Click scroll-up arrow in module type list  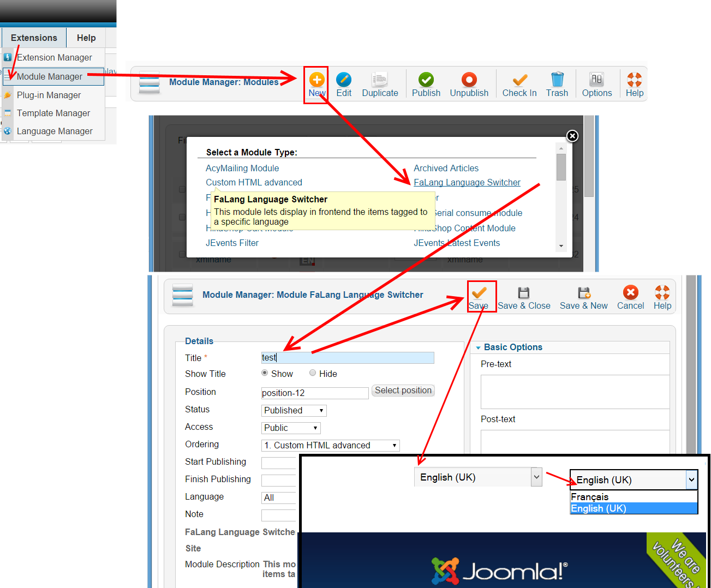coord(561,148)
